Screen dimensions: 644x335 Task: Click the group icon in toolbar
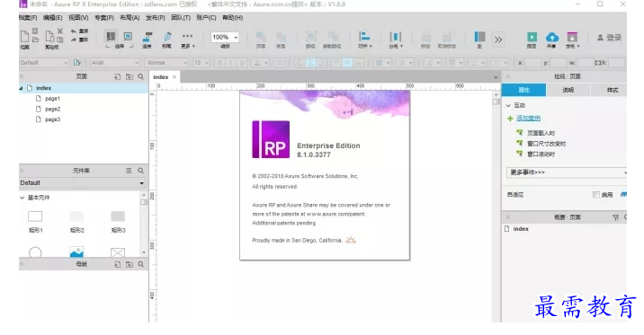311,37
